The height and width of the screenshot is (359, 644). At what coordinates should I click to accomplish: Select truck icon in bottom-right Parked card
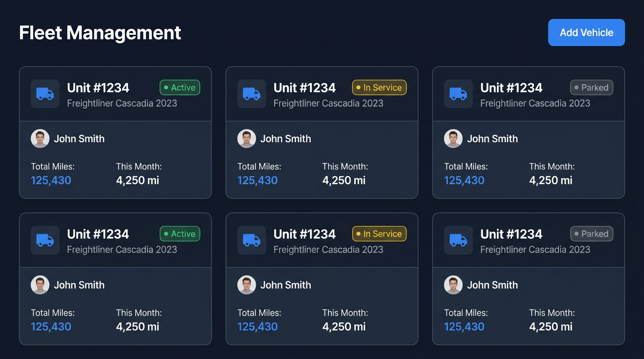tap(458, 240)
